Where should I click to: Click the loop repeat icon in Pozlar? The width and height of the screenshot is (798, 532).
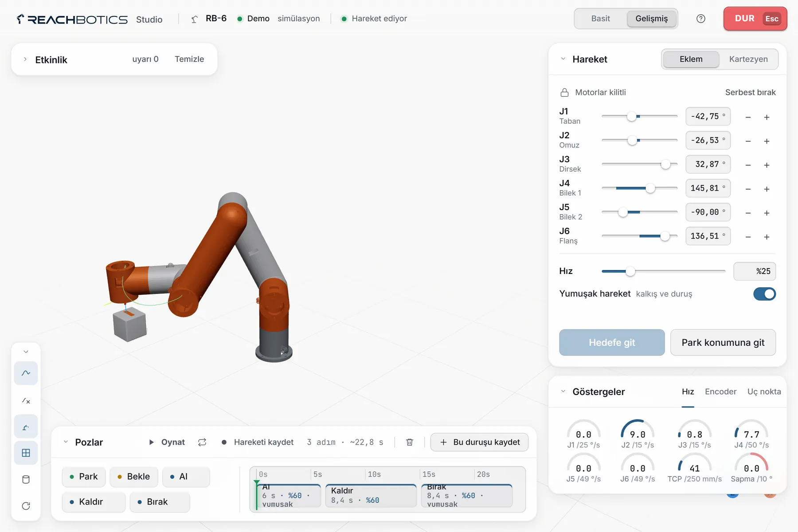[x=202, y=442]
